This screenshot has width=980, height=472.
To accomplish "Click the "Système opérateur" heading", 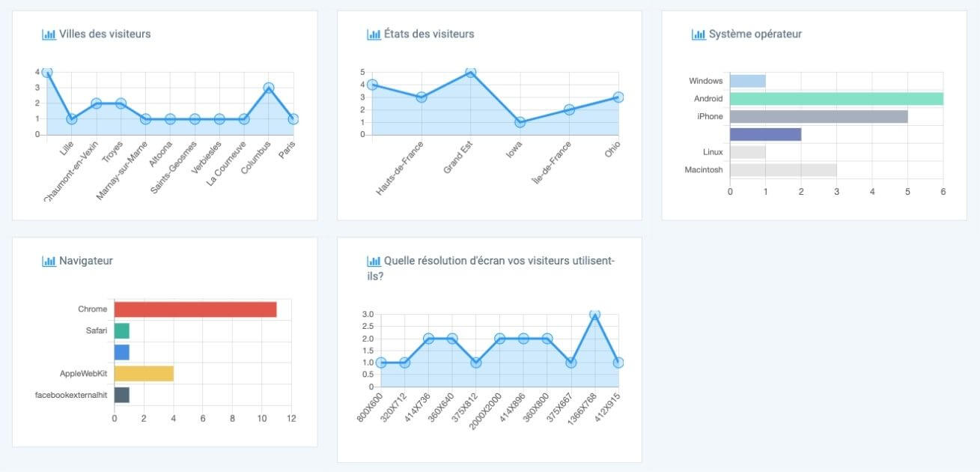I will 755,34.
